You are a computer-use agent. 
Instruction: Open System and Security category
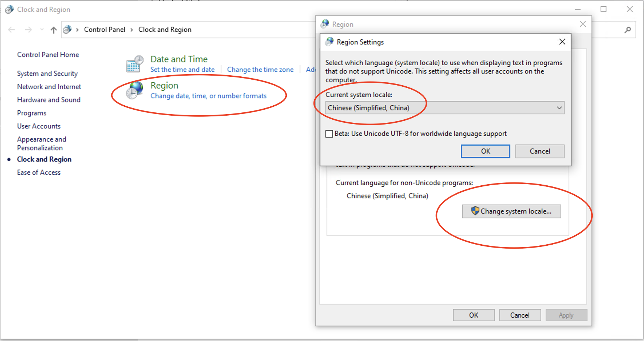tap(47, 74)
